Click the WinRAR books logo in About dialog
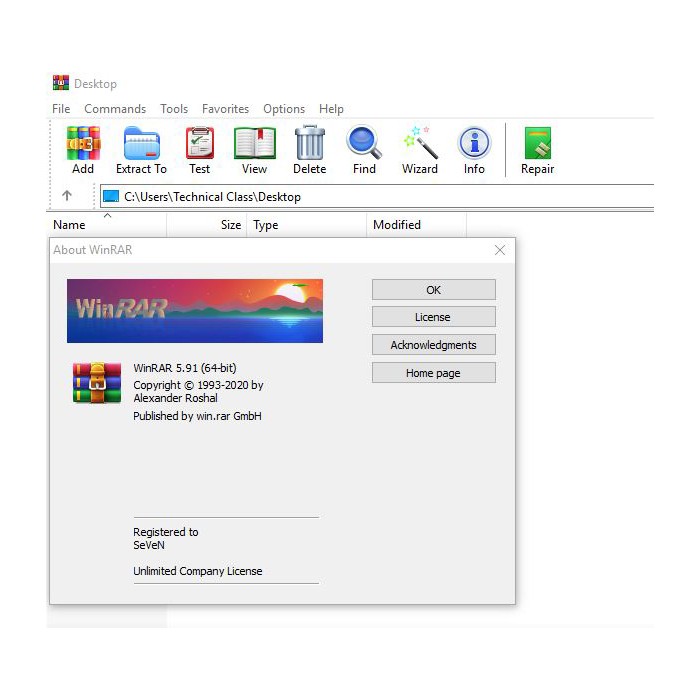 click(97, 383)
